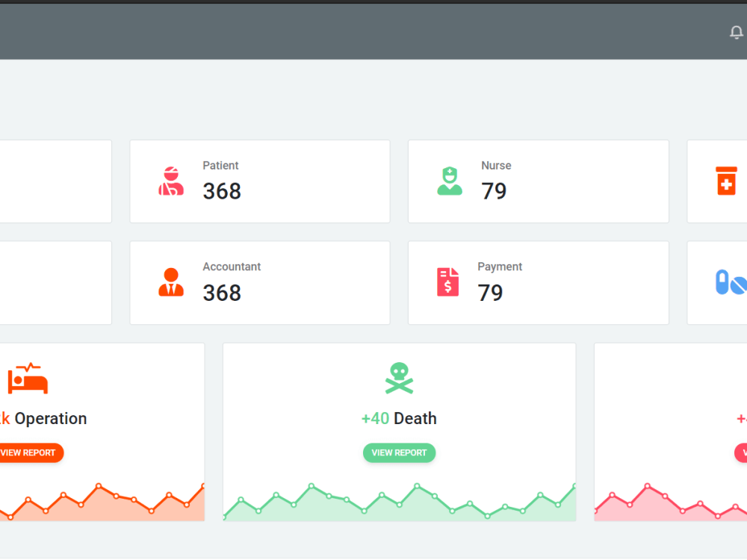Click the payment invoice dollar icon

[x=447, y=282]
